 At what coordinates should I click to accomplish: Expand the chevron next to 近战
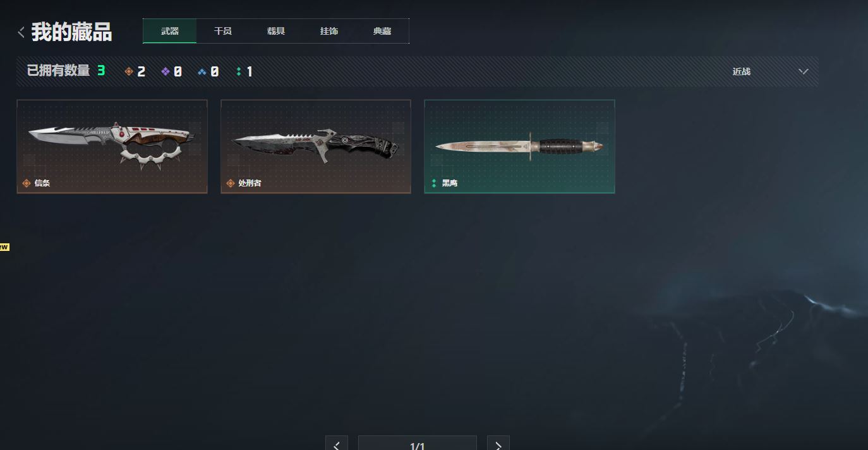point(804,71)
